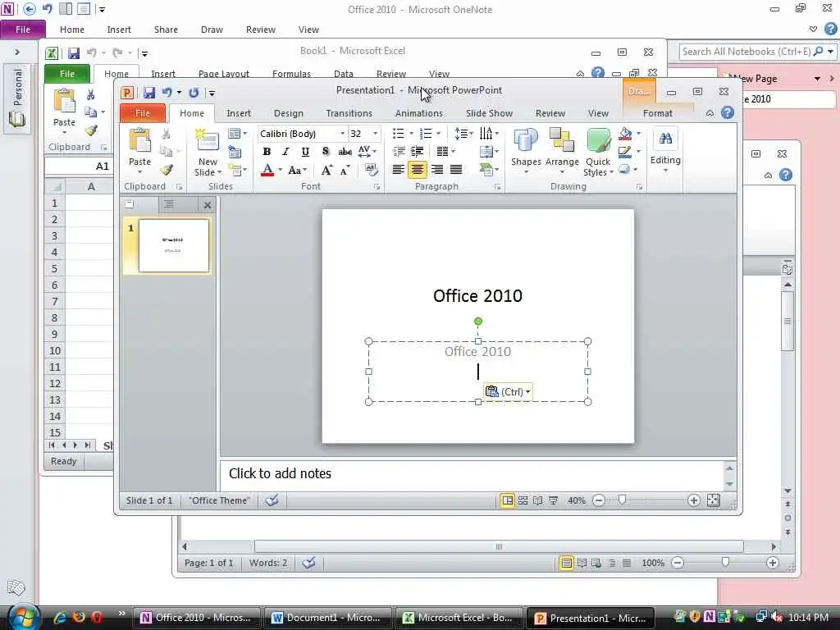Start Slide Show from PowerPoint status bar

pyautogui.click(x=554, y=500)
